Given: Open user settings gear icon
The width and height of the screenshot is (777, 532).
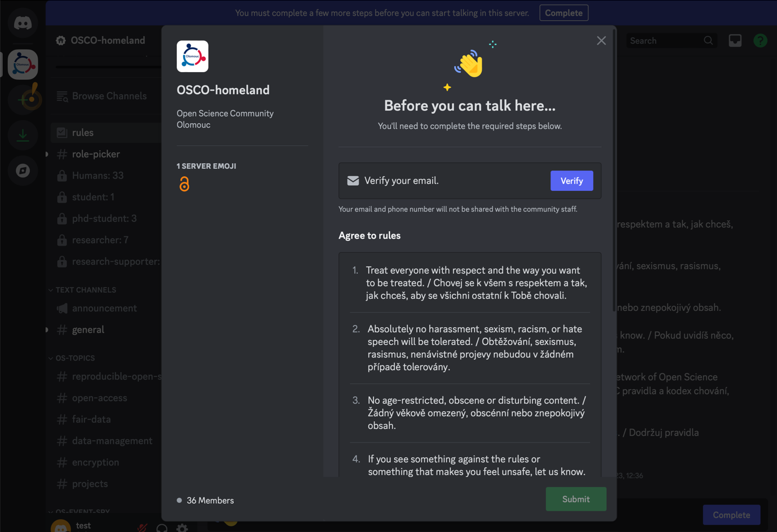Looking at the screenshot, I should (x=182, y=527).
